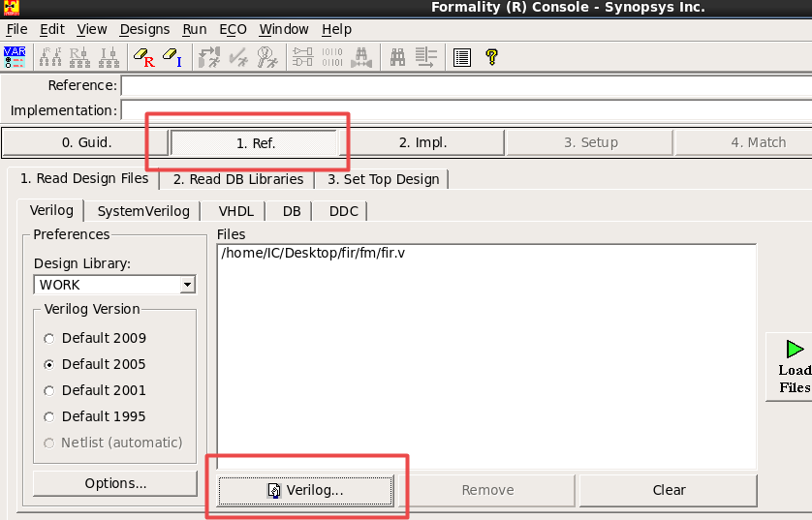The height and width of the screenshot is (520, 812).
Task: Select Default 1995 Verilog version
Action: [49, 417]
